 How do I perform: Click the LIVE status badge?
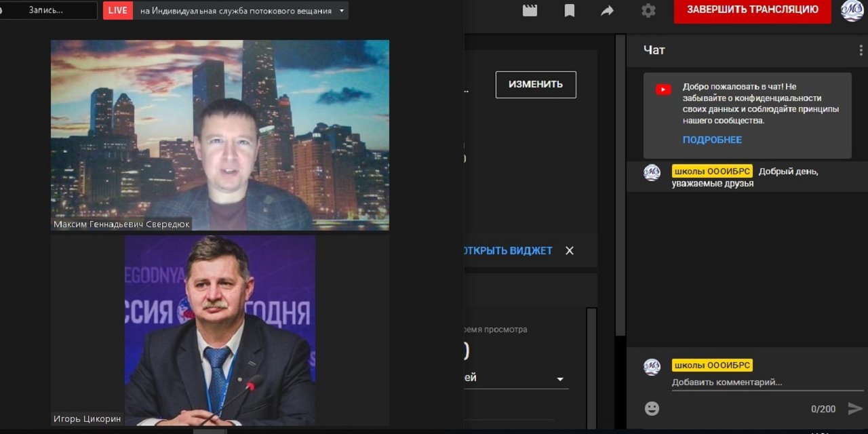[117, 10]
